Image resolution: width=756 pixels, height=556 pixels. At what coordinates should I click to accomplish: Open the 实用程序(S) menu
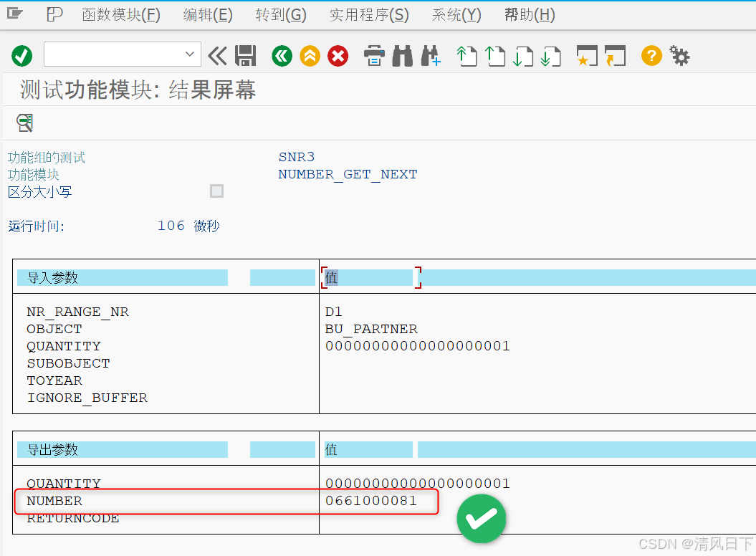(369, 15)
